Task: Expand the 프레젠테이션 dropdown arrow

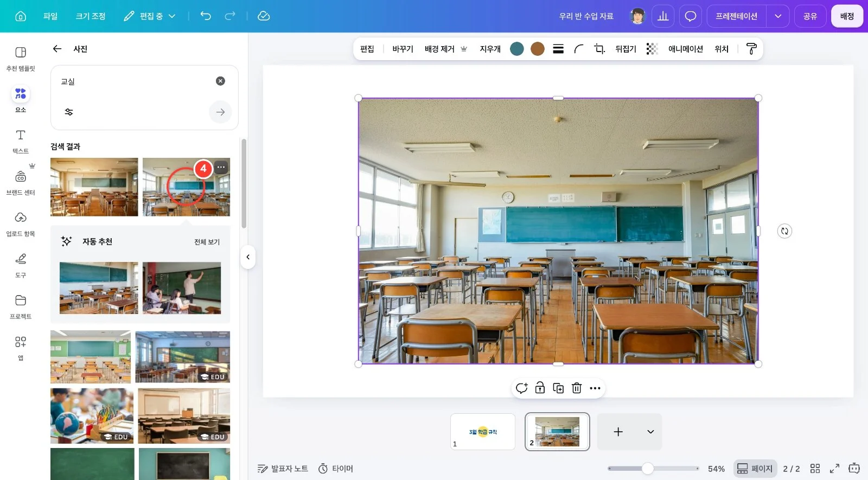Action: (x=777, y=16)
